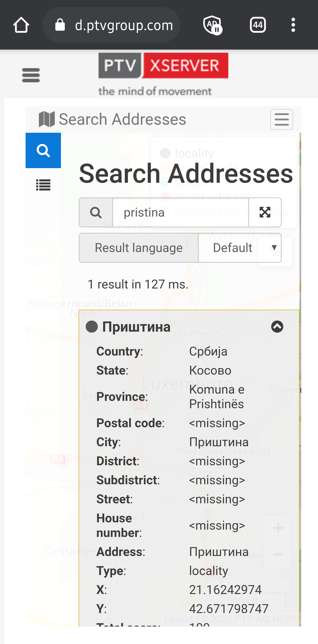Toggle the Search Addresses navbar collapse button
This screenshot has width=318, height=644.
282,119
